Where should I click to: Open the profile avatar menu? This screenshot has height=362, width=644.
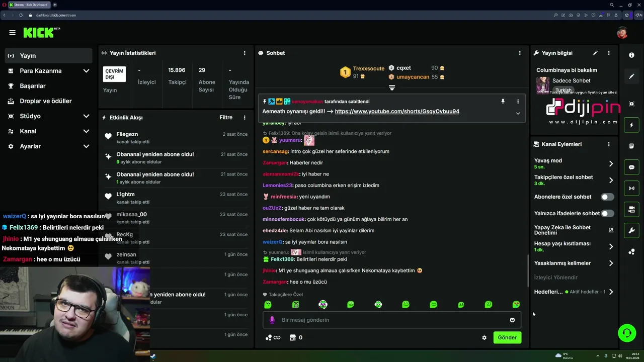(622, 33)
